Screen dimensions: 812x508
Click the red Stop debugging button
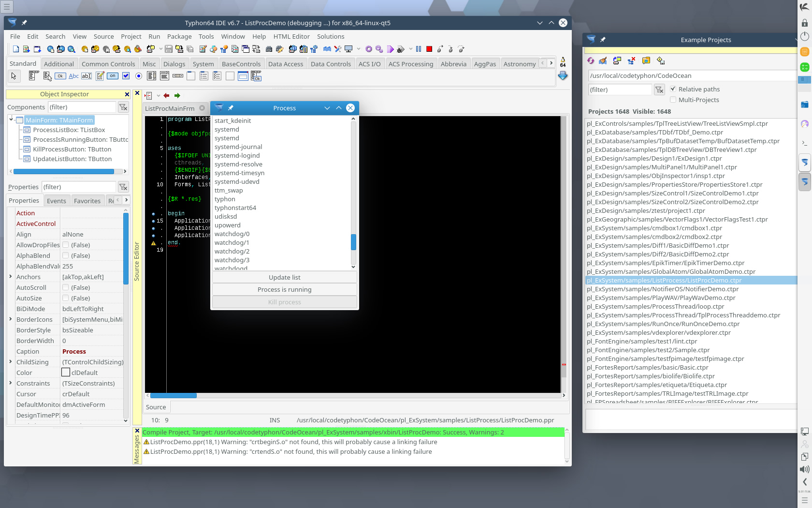point(429,49)
